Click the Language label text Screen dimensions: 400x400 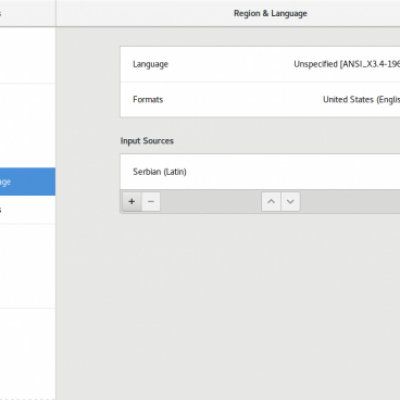tap(150, 64)
